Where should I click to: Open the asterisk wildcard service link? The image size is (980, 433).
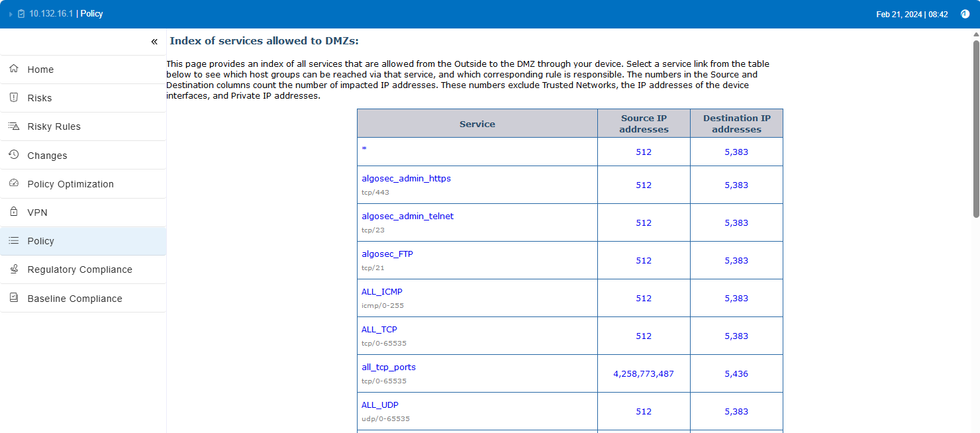point(364,150)
